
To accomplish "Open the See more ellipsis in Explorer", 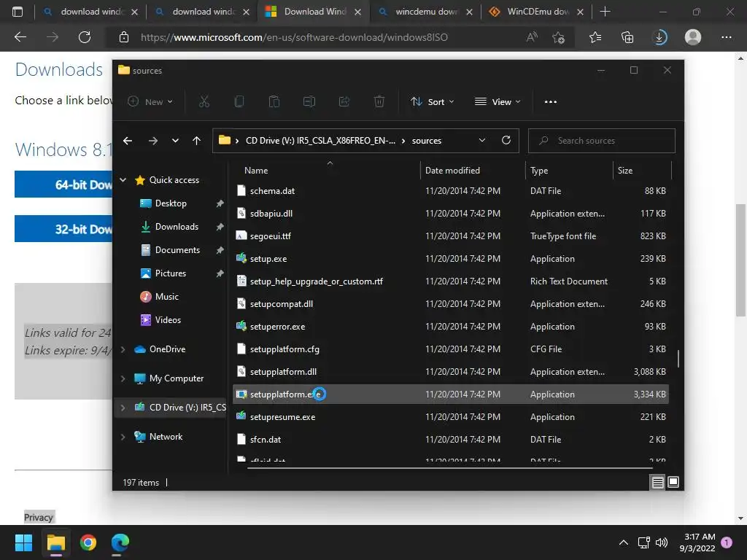I will [551, 101].
